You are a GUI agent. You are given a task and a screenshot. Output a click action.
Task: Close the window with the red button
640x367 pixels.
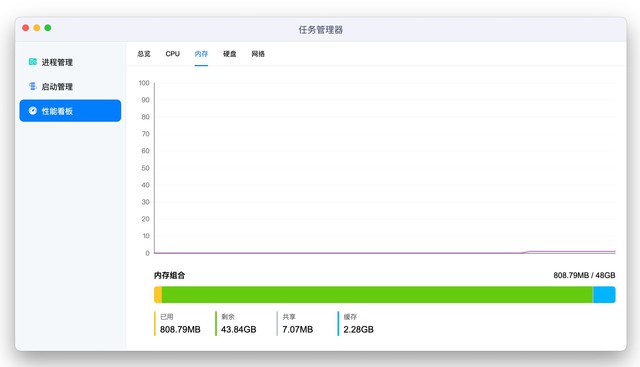click(x=25, y=28)
